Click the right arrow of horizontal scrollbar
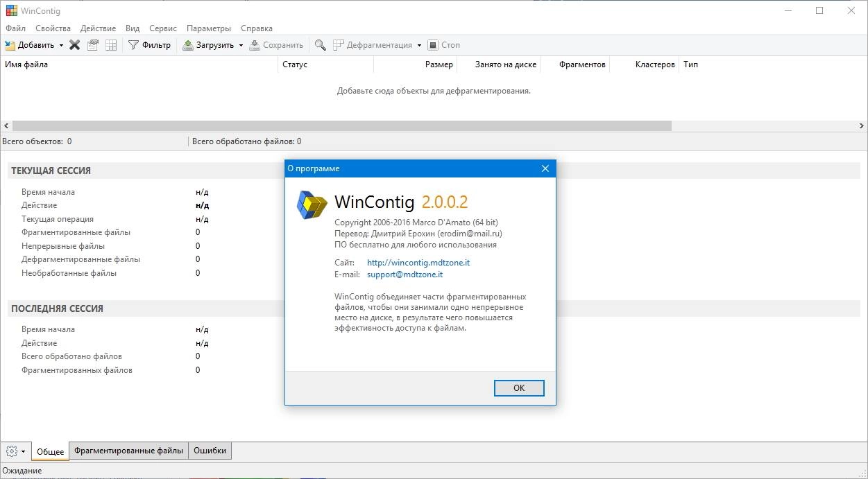Viewport: 868px width, 479px height. tap(862, 126)
